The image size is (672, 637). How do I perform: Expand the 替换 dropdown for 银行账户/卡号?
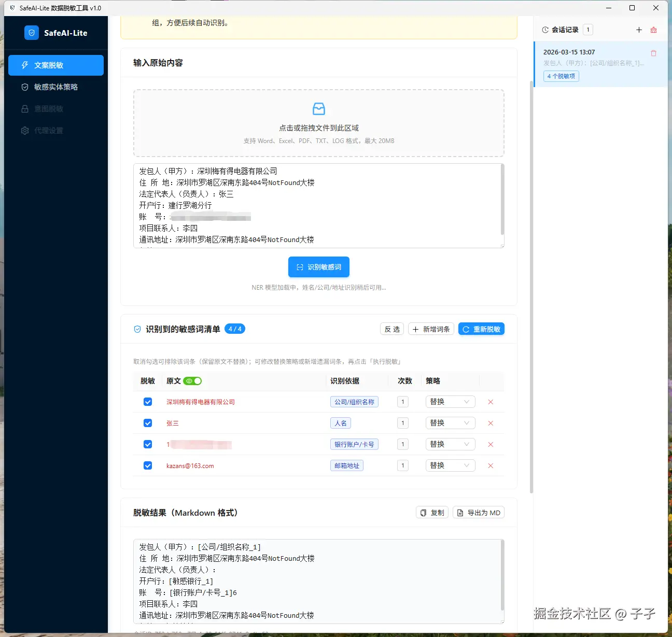pyautogui.click(x=450, y=444)
